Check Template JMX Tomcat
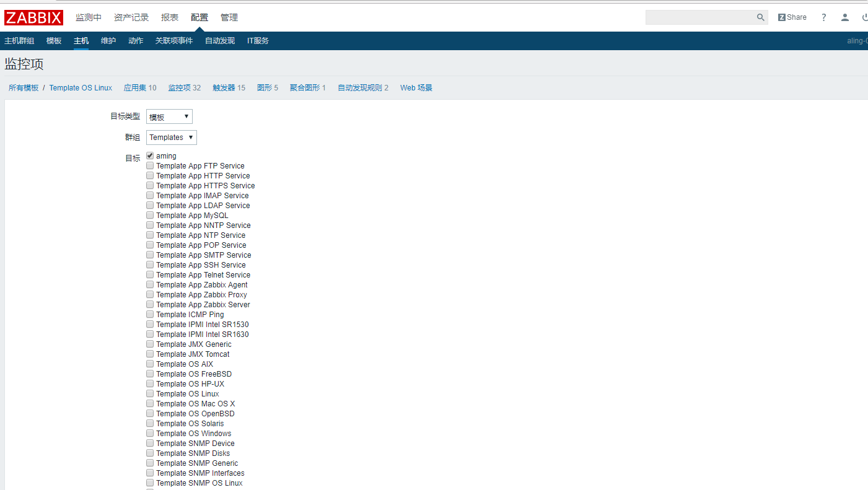 [150, 354]
